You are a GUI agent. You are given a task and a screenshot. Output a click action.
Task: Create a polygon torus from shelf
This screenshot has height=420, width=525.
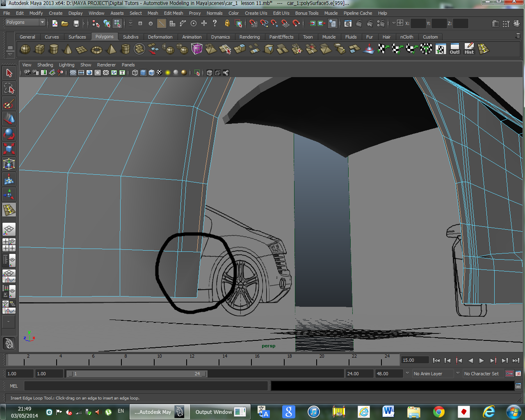96,50
